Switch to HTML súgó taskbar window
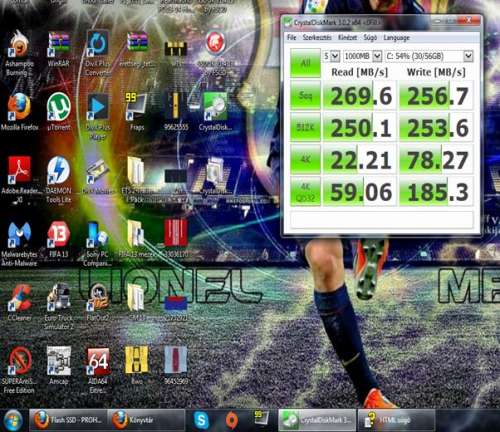Image resolution: width=500 pixels, height=432 pixels. pyautogui.click(x=396, y=420)
